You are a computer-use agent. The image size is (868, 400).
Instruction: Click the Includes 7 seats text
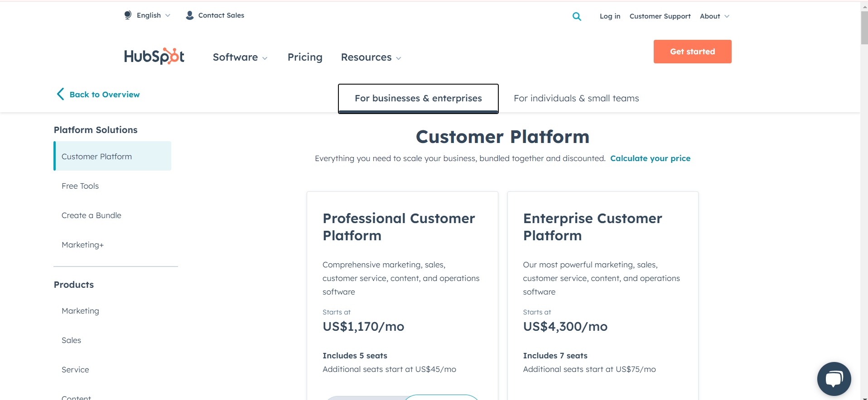(555, 356)
